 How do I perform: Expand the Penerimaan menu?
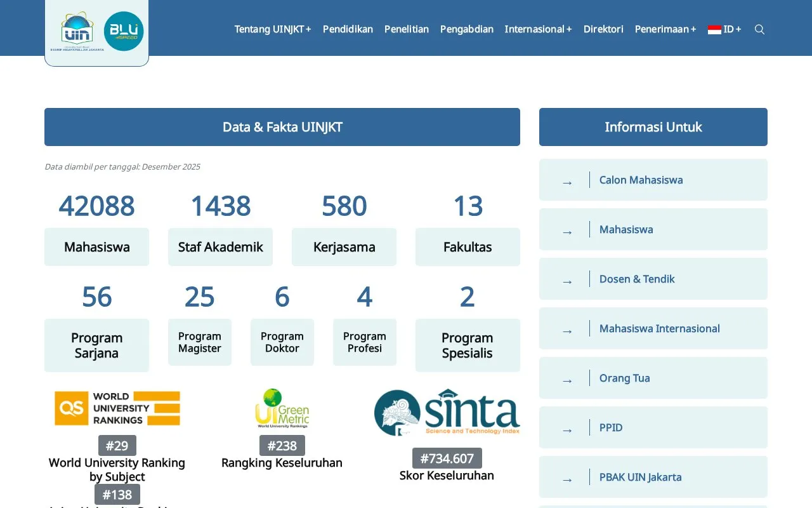(x=665, y=29)
